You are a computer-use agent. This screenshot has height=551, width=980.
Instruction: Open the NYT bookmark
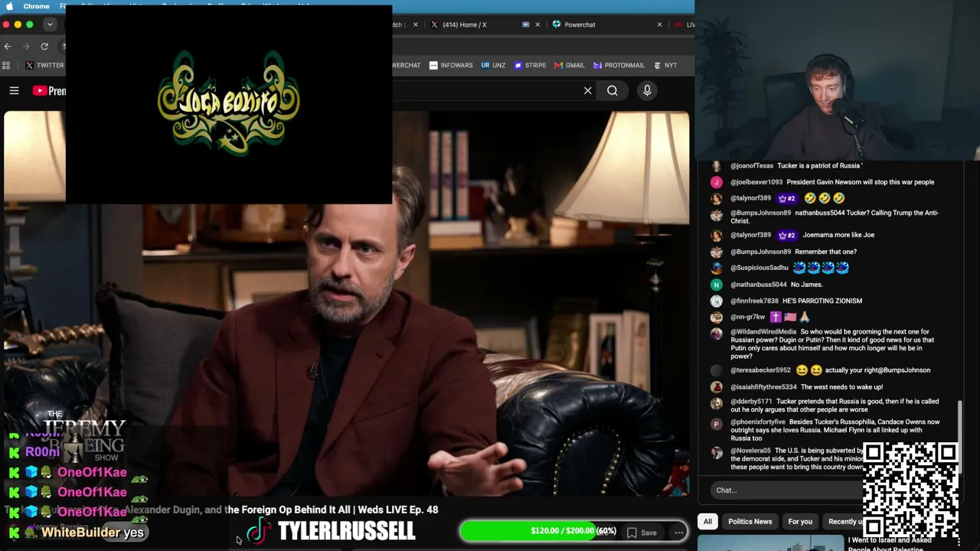tap(665, 66)
